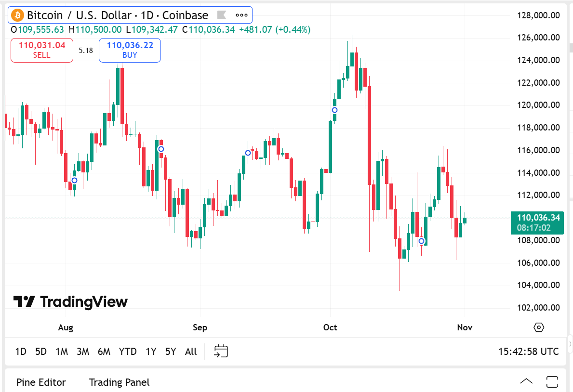Open chart settings hexagon gear icon
Screen dimensions: 573x392
(x=539, y=327)
